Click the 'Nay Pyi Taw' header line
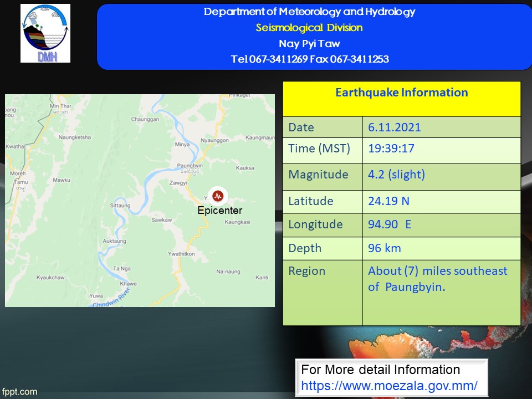The height and width of the screenshot is (399, 532). pos(309,43)
